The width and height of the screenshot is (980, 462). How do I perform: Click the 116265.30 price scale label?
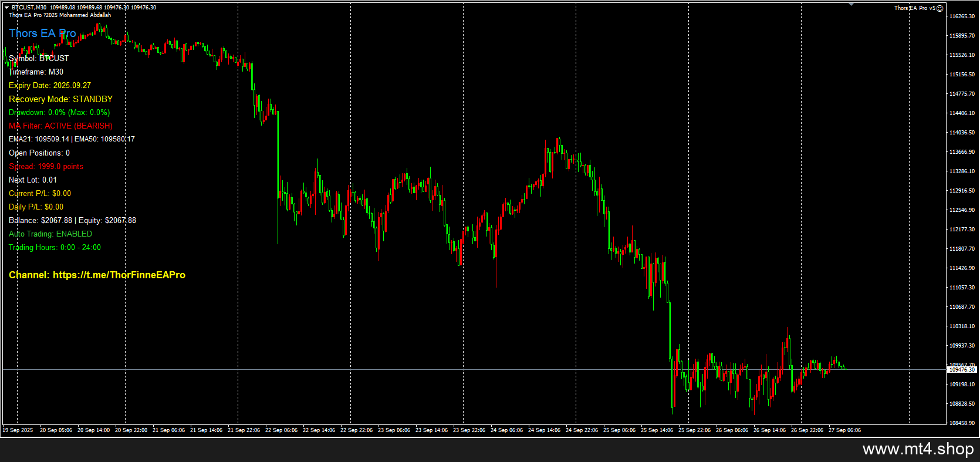962,16
